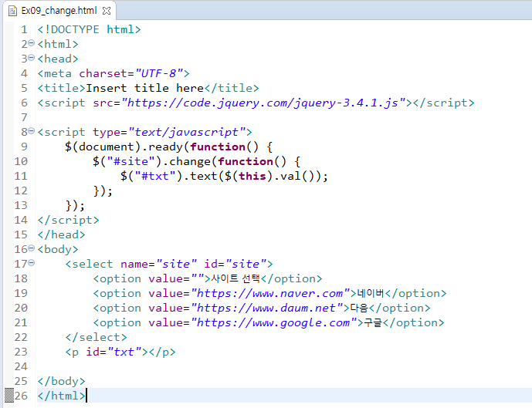532x408 pixels.
Task: Click the "#site" selector string
Action: pos(130,161)
